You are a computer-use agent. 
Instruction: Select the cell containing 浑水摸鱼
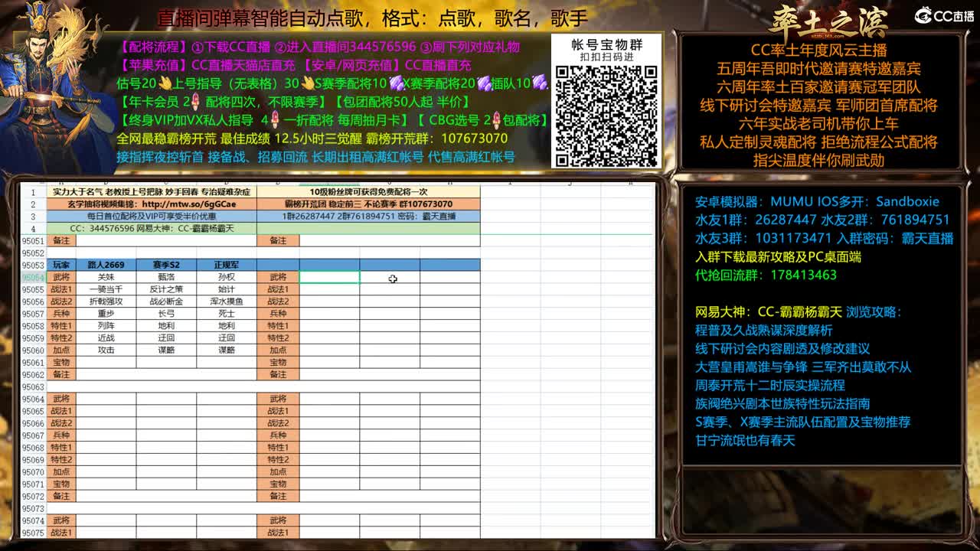227,302
